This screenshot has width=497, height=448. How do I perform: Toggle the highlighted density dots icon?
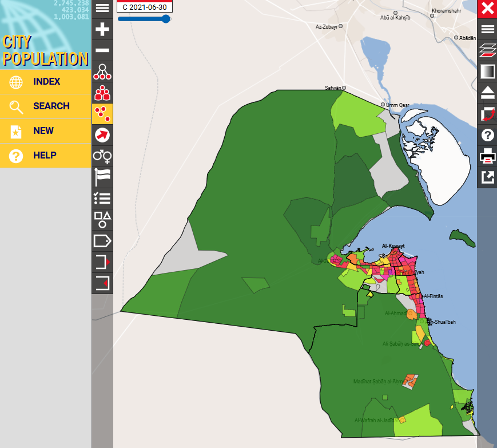point(102,114)
